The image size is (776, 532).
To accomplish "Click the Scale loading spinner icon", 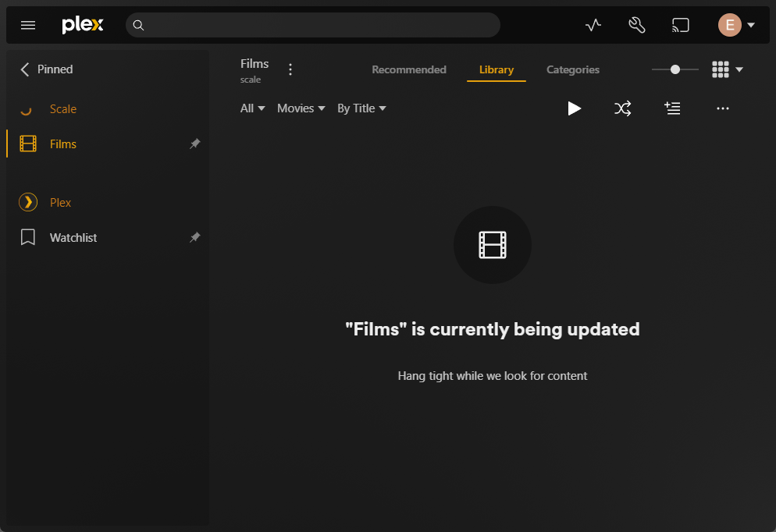I will pos(26,109).
